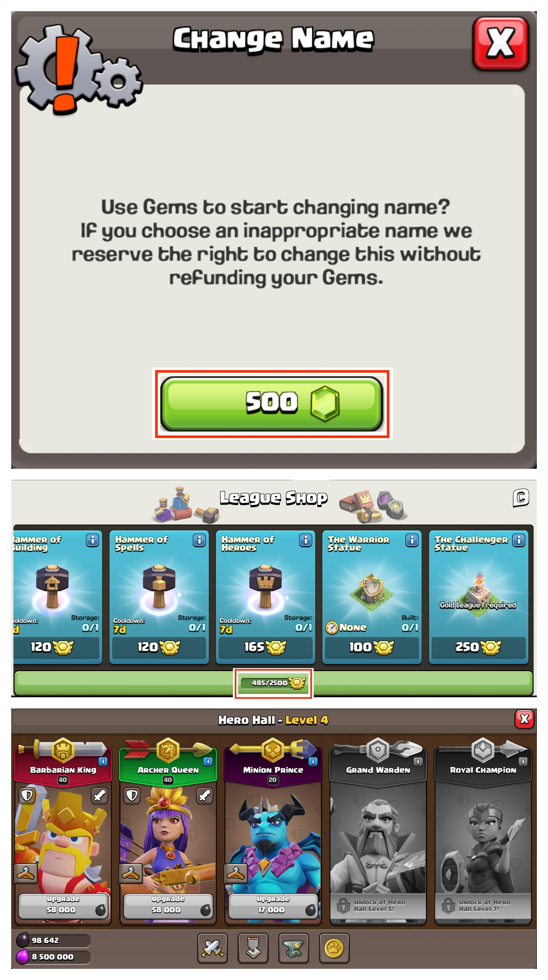This screenshot has width=548, height=980.
Task: Buy Hammer of Heroes for 165 medals
Action: [265, 647]
